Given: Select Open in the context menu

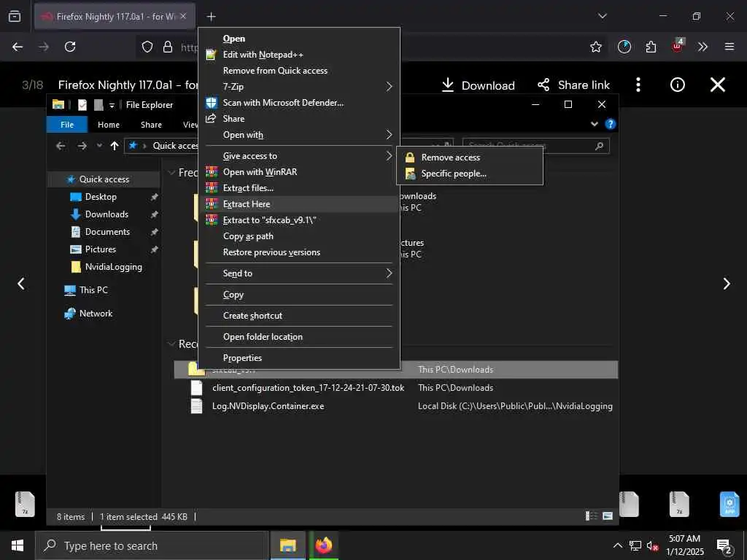Looking at the screenshot, I should [299, 39].
